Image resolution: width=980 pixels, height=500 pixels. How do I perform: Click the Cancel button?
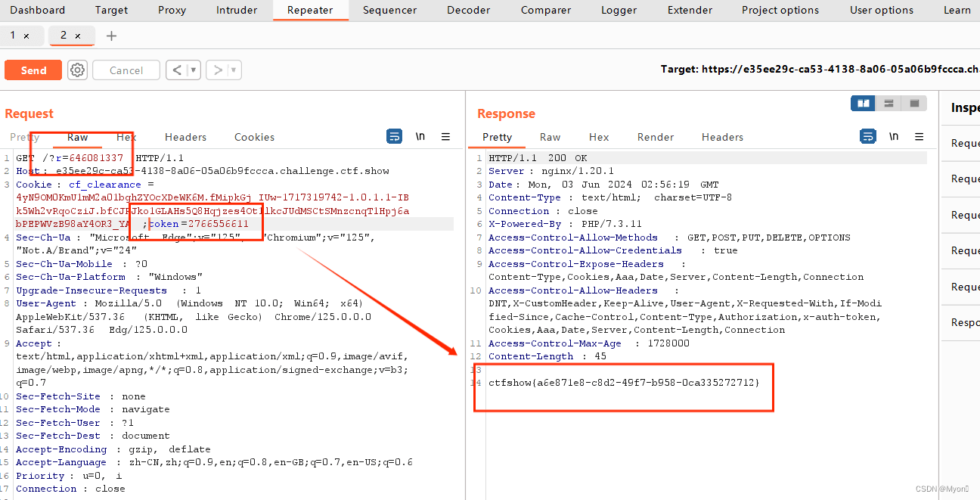pos(126,70)
